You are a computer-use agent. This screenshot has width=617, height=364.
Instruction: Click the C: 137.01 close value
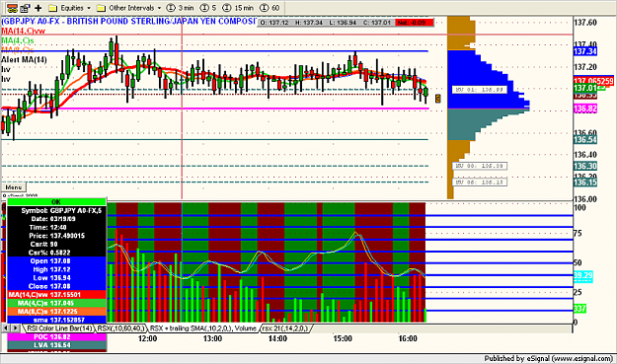coord(377,23)
